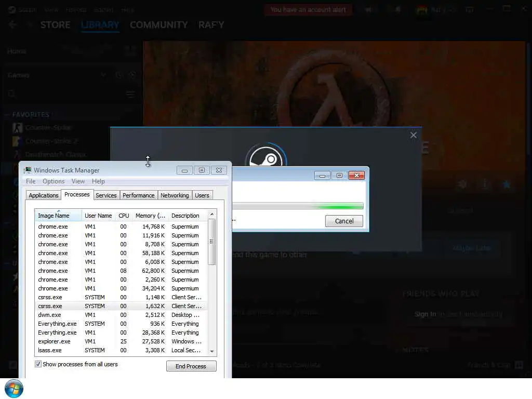Click Cancel in the progress dialog
The height and width of the screenshot is (399, 532).
344,221
